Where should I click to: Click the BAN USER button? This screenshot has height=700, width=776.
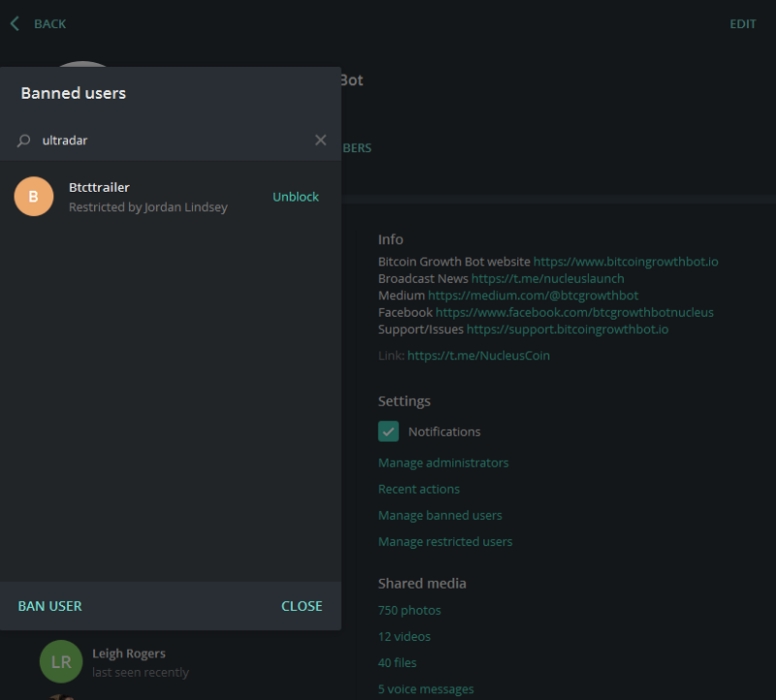pyautogui.click(x=50, y=606)
